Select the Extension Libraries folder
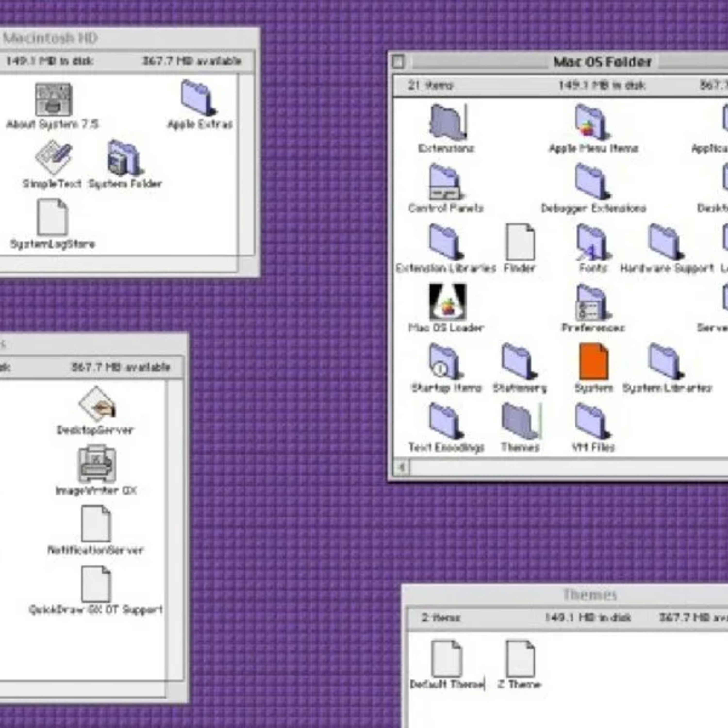728x728 pixels. (x=446, y=241)
